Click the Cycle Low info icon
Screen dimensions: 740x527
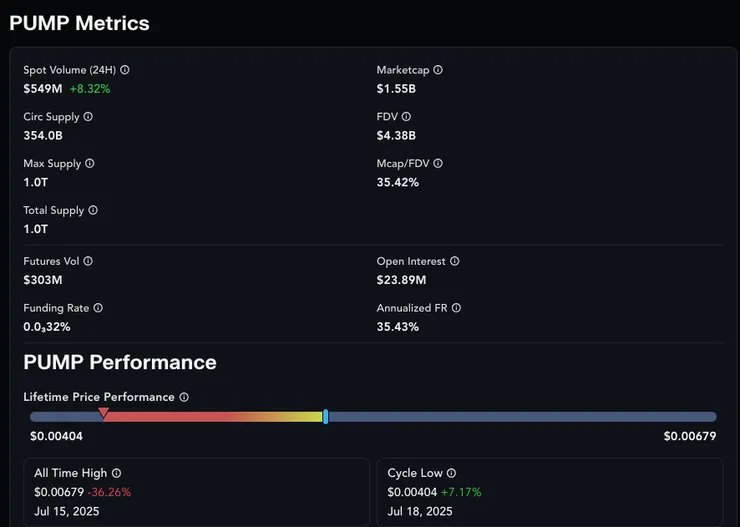tap(451, 473)
